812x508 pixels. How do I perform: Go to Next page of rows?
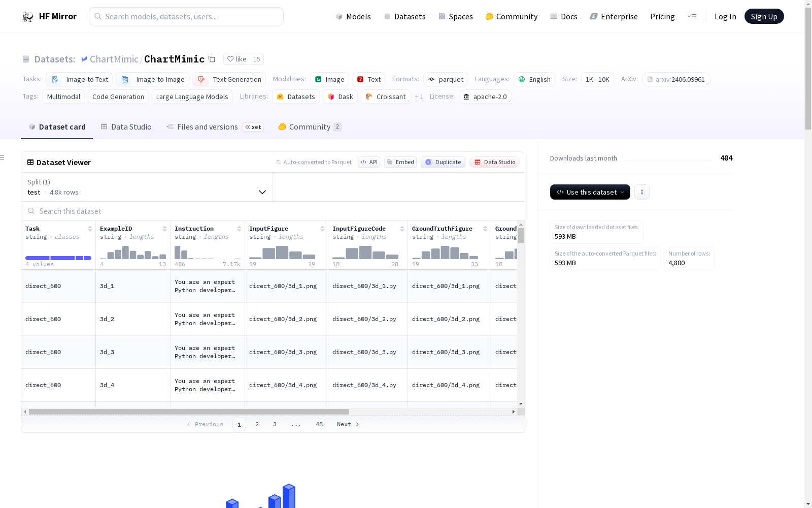348,424
